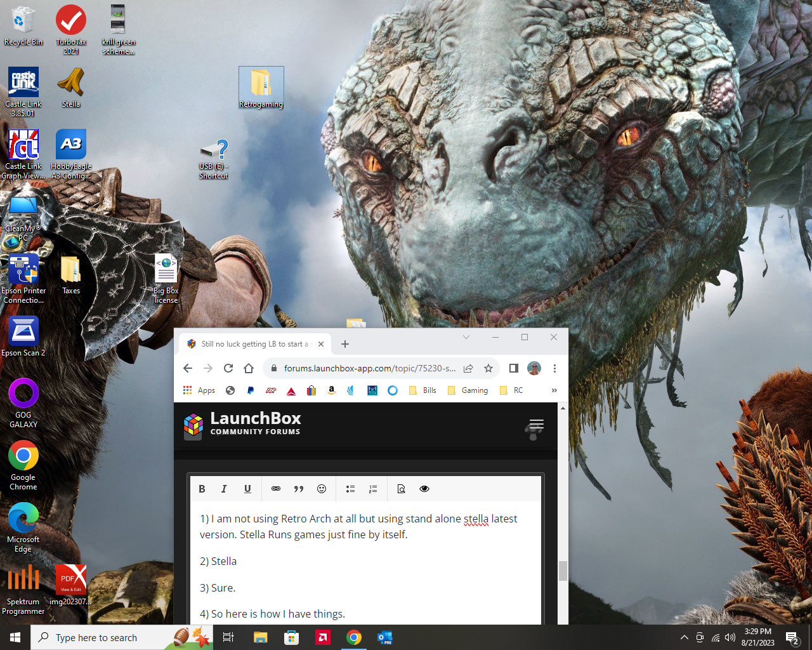Select the Castle Link 3.85.01 icon

(x=23, y=92)
